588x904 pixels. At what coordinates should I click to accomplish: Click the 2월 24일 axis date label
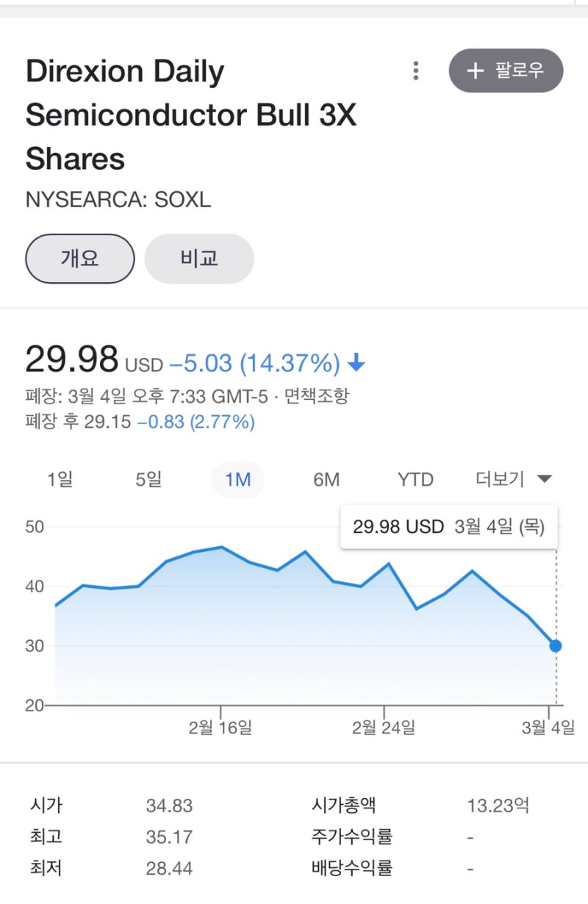(x=384, y=728)
